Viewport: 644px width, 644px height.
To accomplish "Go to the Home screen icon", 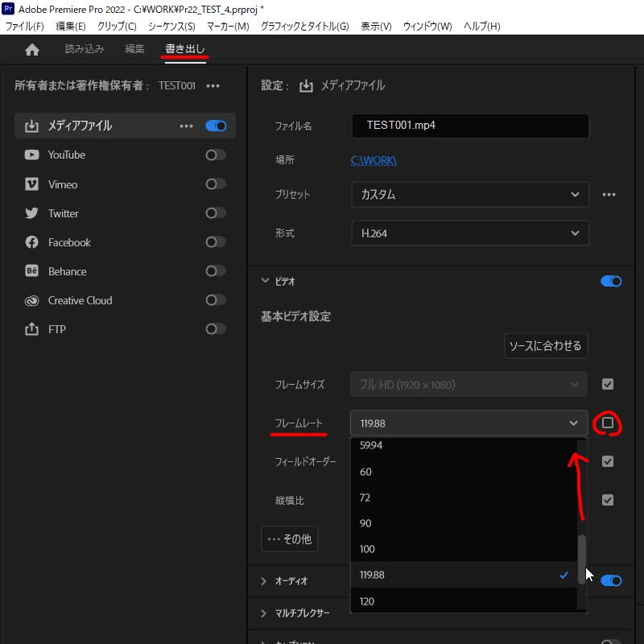I will [x=32, y=50].
